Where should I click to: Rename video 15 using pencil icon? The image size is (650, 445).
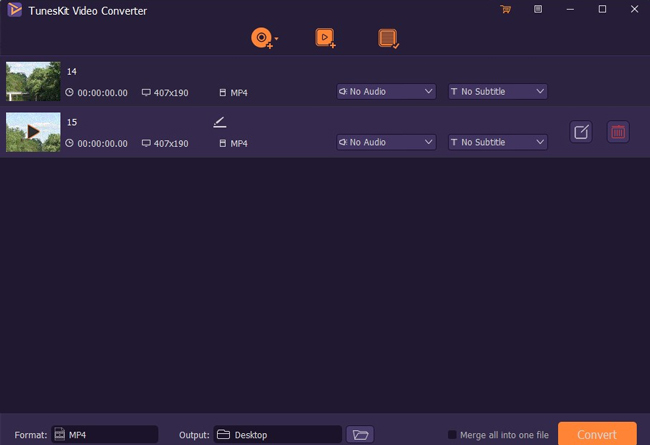(220, 122)
